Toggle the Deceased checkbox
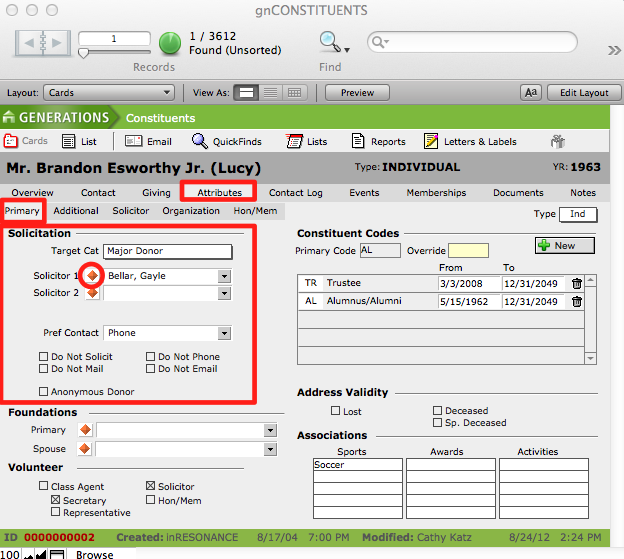This screenshot has width=624, height=559. click(437, 411)
